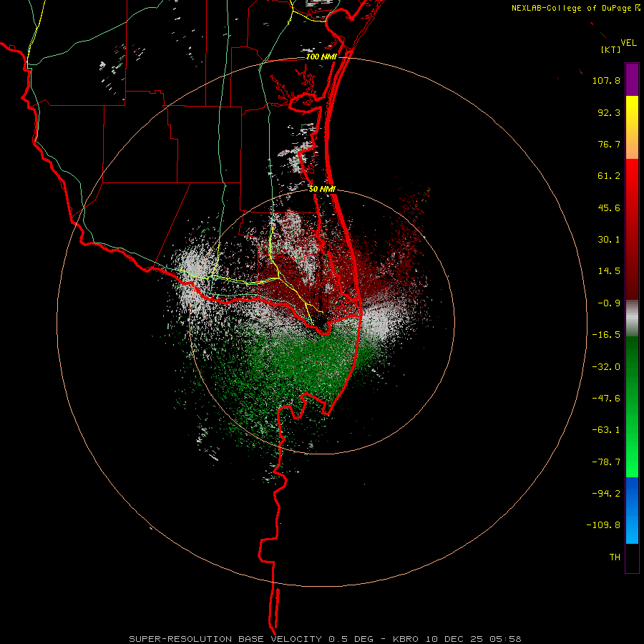Select the -0.9 velocity scale value
Viewport: 644px width, 644px height.
609,303
